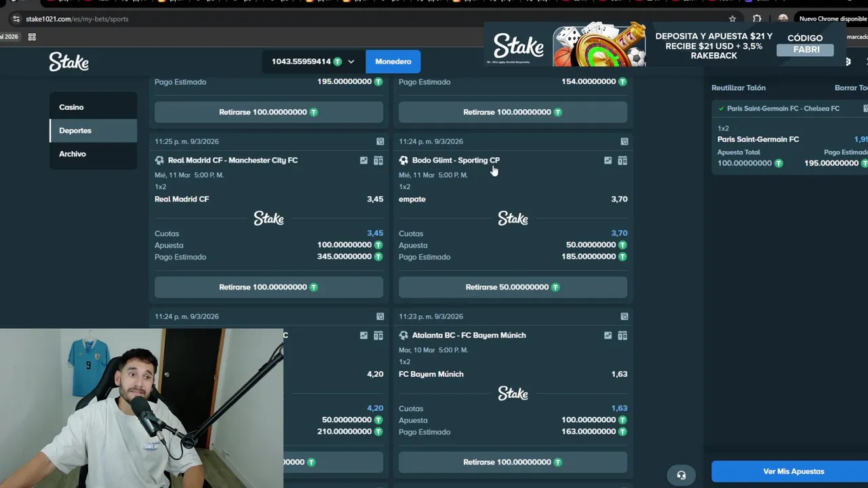Click the 345.00000000 estimated payout value
The width and height of the screenshot is (868, 488).
click(x=345, y=257)
